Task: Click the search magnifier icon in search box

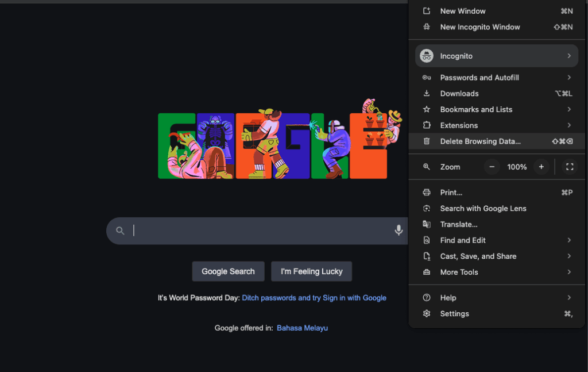Action: (120, 231)
